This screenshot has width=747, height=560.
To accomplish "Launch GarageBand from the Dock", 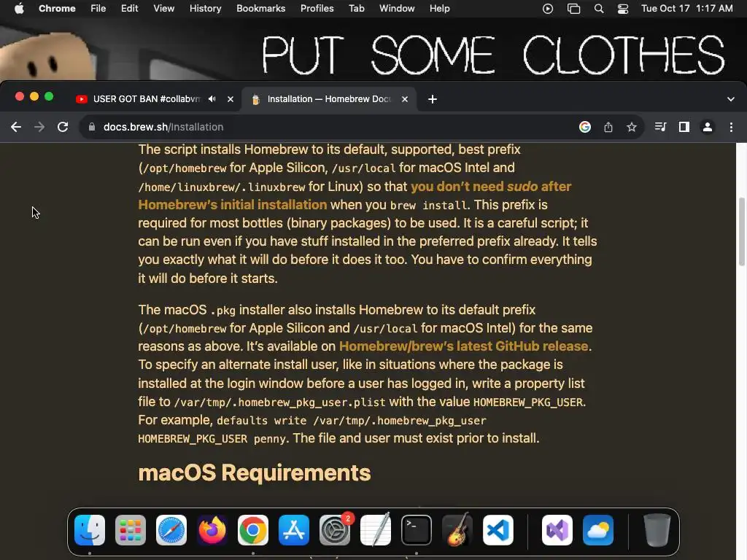I will pyautogui.click(x=457, y=530).
